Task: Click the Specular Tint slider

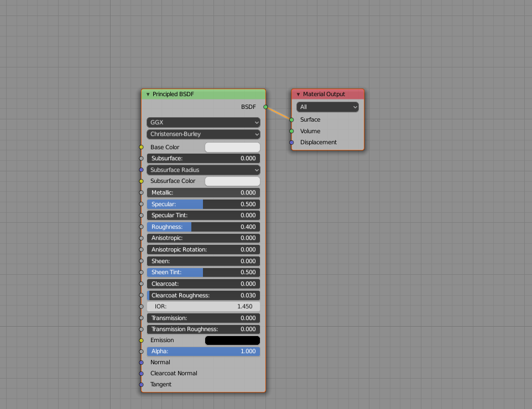Action: point(204,216)
